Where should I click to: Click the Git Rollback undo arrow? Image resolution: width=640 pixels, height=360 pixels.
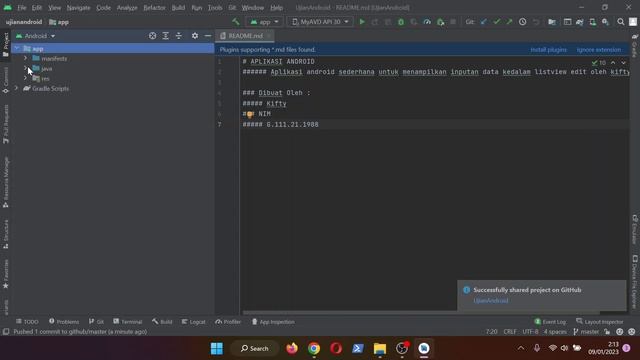point(536,22)
